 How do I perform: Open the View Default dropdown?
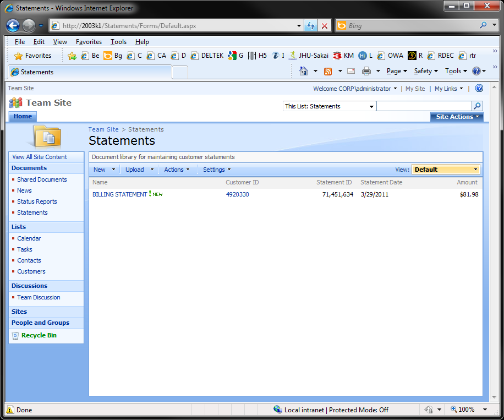[x=446, y=169]
